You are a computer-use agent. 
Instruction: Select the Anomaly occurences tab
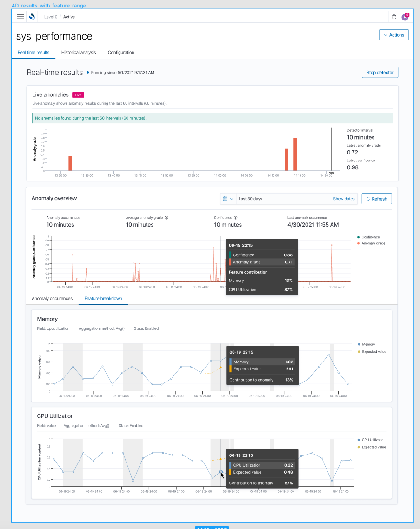[52, 299]
